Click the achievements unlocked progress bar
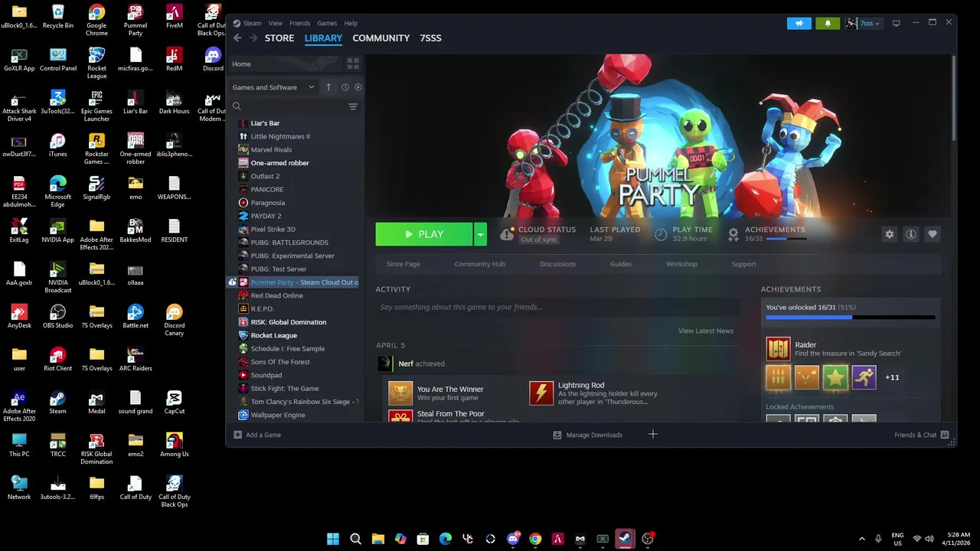 851,317
